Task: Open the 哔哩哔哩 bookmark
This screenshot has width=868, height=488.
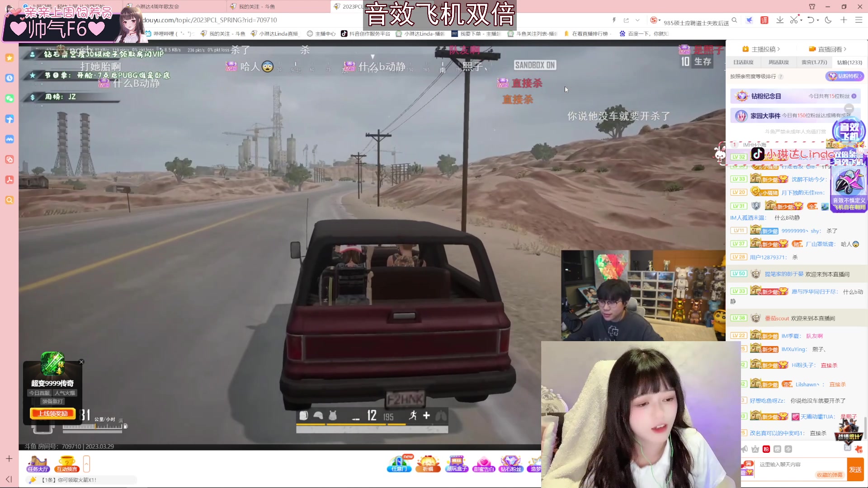Action: click(x=169, y=34)
